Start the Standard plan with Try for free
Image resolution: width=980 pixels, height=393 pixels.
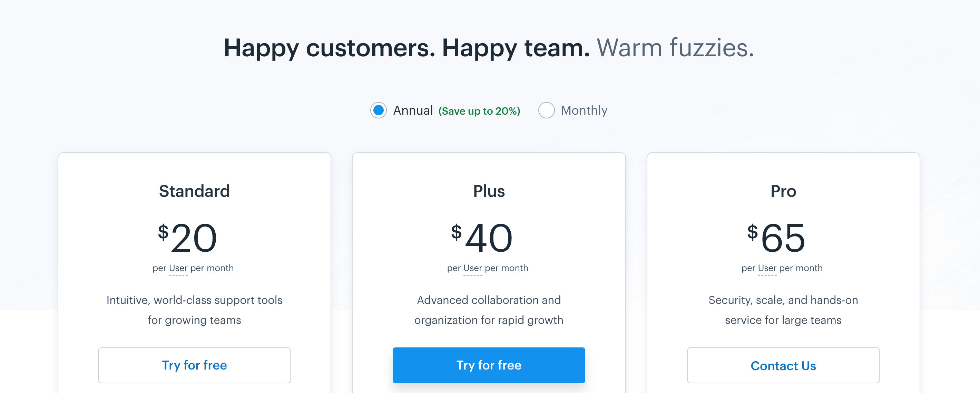click(194, 365)
